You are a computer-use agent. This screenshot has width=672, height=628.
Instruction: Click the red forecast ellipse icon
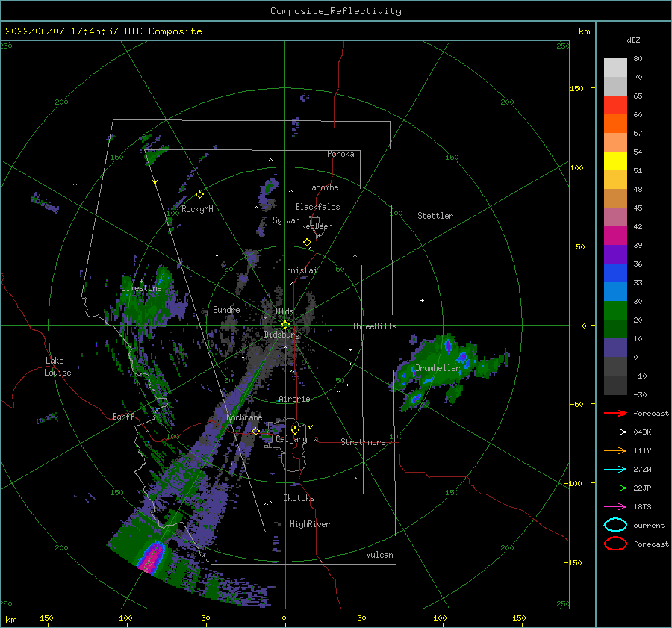pos(615,544)
